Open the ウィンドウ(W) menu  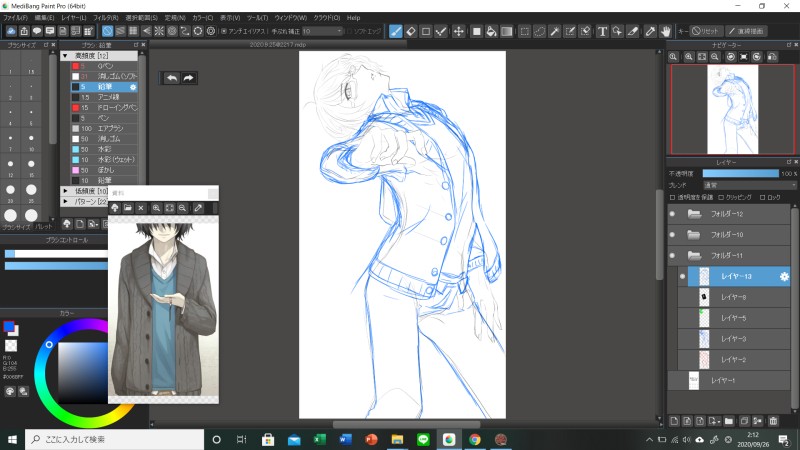click(x=292, y=18)
